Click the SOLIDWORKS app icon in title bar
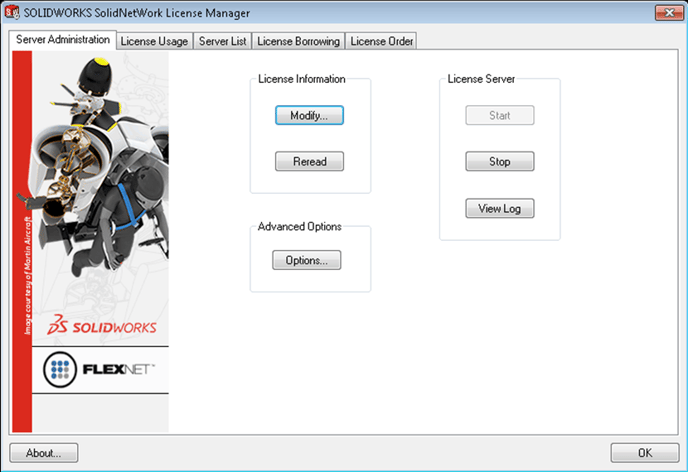 tap(14, 13)
